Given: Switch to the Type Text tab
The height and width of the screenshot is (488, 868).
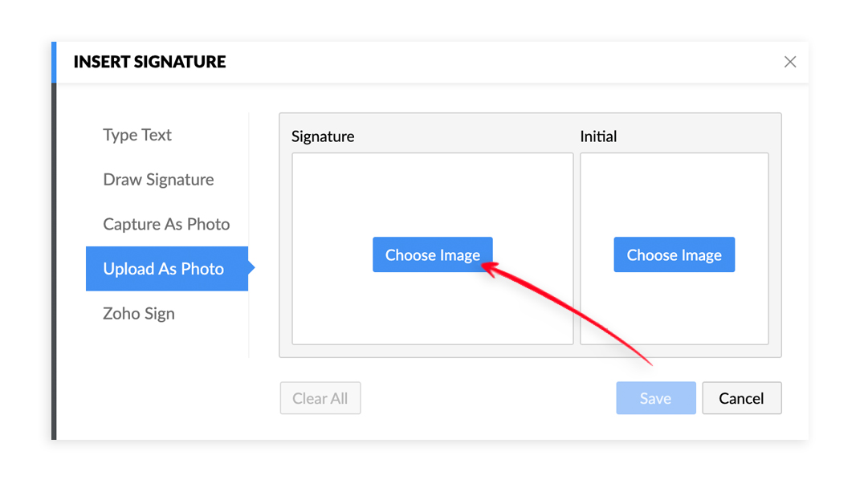Looking at the screenshot, I should tap(137, 135).
